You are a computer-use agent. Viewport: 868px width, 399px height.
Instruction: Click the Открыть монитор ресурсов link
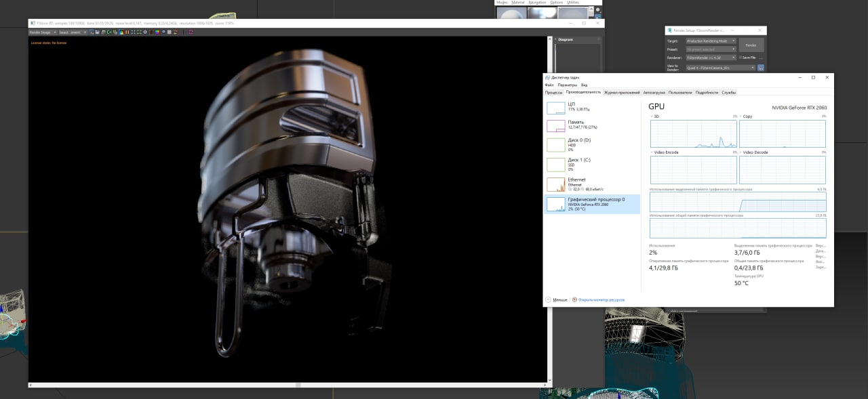tap(601, 299)
